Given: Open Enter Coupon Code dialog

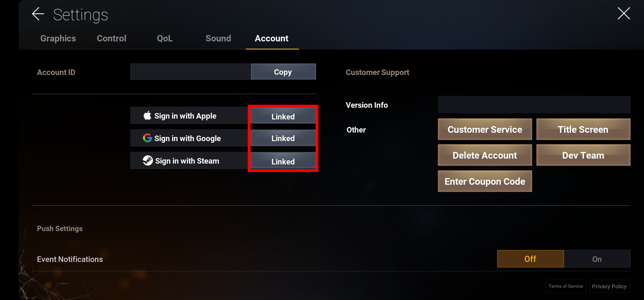Looking at the screenshot, I should (x=485, y=181).
